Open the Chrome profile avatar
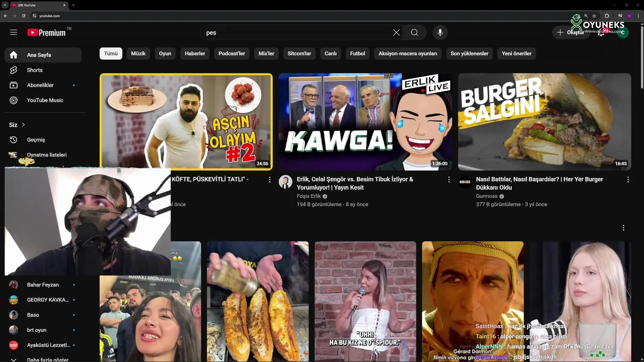This screenshot has height=362, width=644. tap(629, 16)
